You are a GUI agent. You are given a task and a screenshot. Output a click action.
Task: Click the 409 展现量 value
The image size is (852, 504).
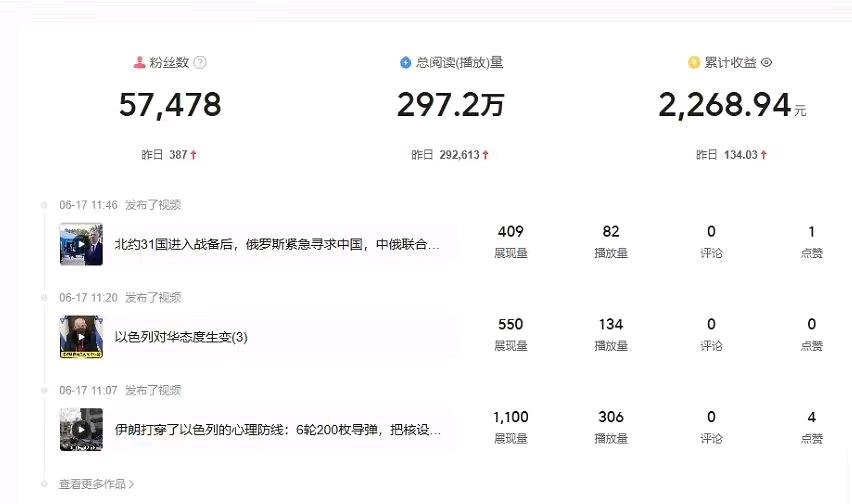(x=510, y=232)
